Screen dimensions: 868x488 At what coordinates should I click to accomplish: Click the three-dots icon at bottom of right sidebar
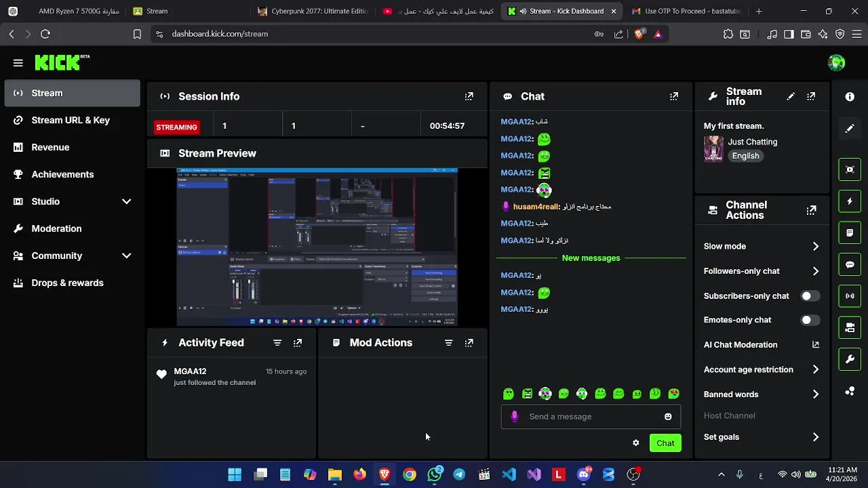[850, 391]
